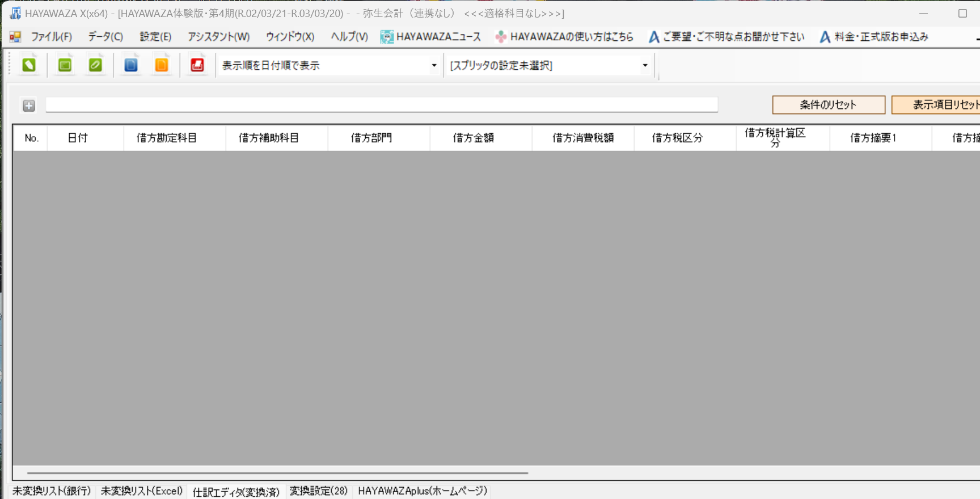Click ご要望・ご不明な点お聞かせ下さい link
This screenshot has width=980, height=499.
(733, 37)
